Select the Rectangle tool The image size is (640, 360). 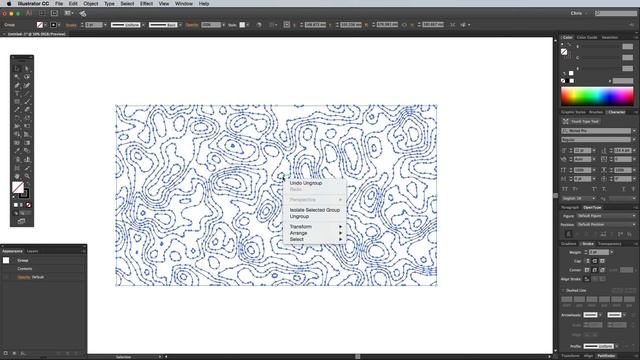17,102
